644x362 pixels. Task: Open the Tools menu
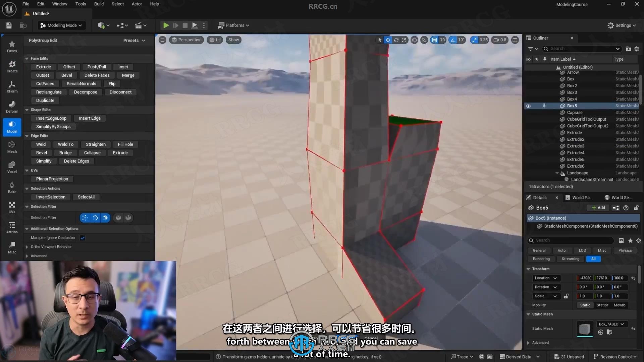point(80,4)
